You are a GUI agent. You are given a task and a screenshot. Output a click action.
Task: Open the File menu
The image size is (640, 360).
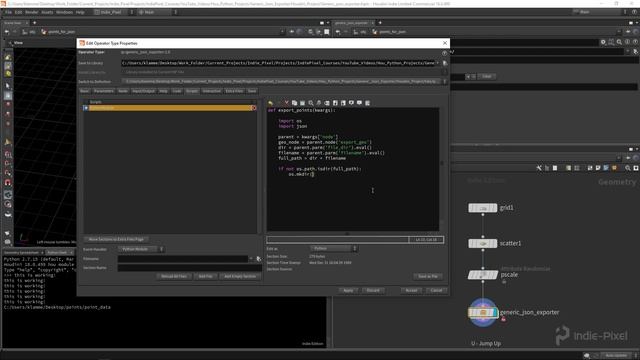(8, 12)
